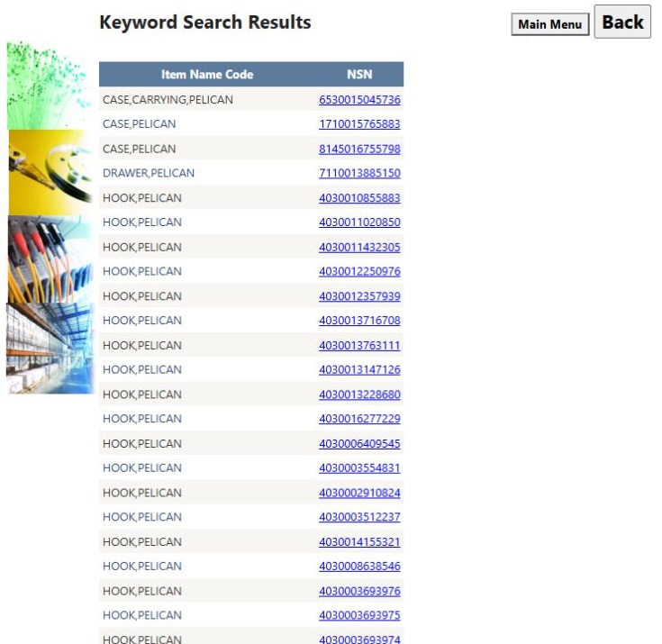Screen dimensions: 662x644
Task: Select CASE,PELICAN name beside NSN 1710015765883
Action: click(x=139, y=124)
